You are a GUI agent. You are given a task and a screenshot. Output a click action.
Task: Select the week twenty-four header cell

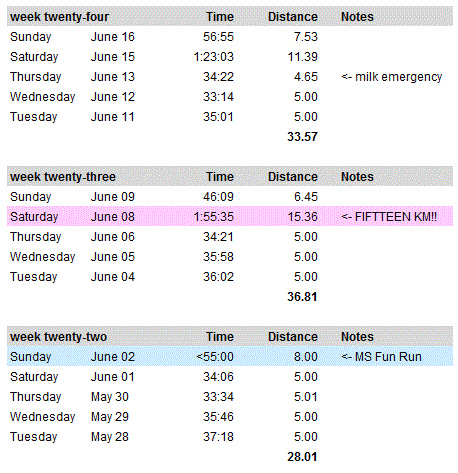point(59,17)
